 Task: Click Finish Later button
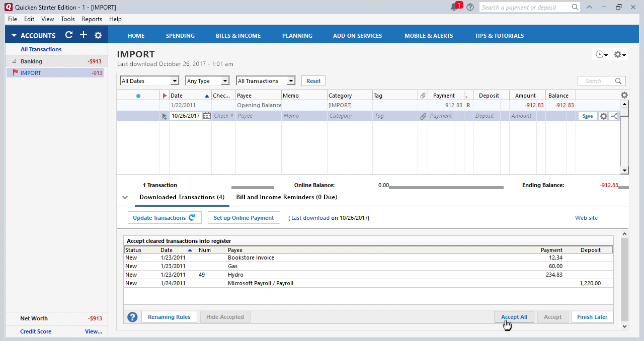(592, 317)
